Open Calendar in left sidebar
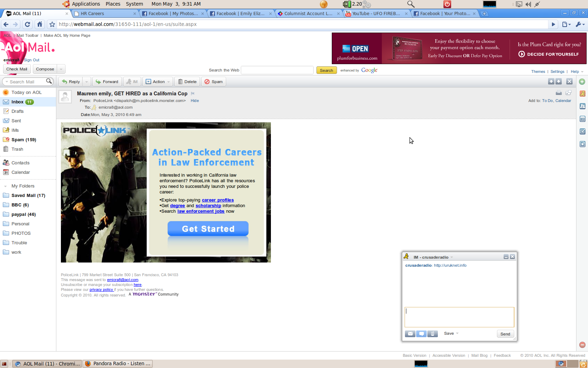This screenshot has height=368, width=588. tap(21, 172)
